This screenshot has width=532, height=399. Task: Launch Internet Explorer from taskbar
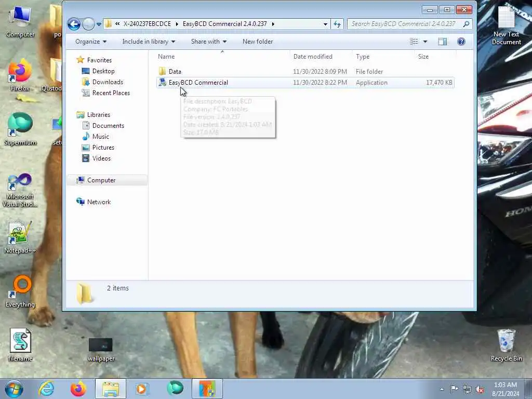[46, 389]
